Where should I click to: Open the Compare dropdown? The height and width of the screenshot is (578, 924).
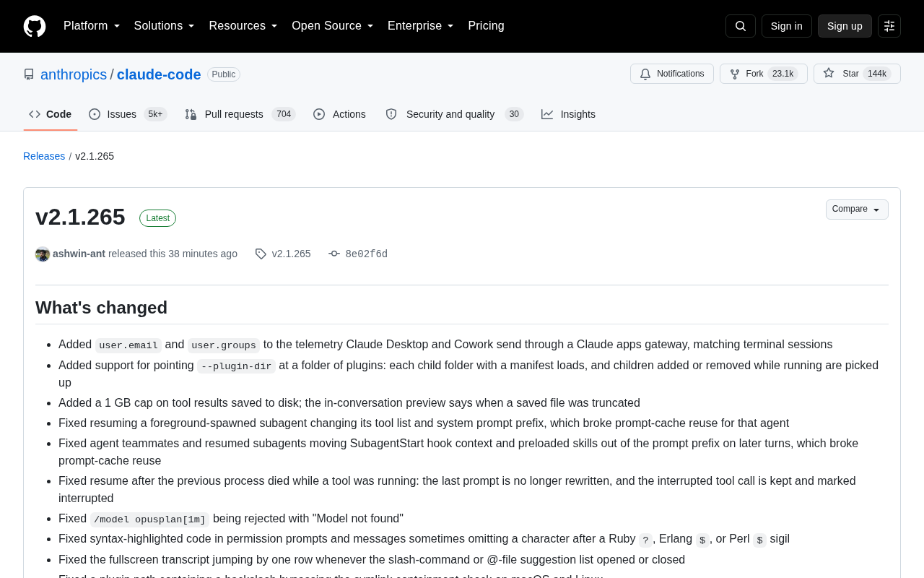(x=857, y=210)
